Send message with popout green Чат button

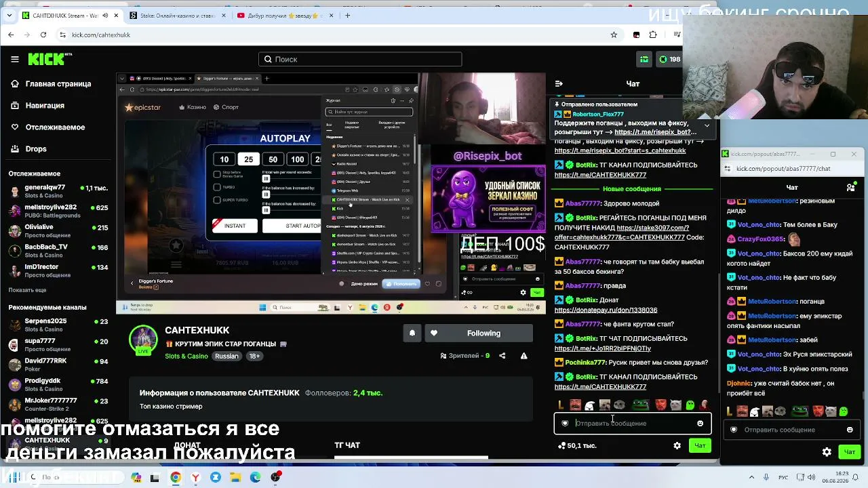click(x=849, y=452)
